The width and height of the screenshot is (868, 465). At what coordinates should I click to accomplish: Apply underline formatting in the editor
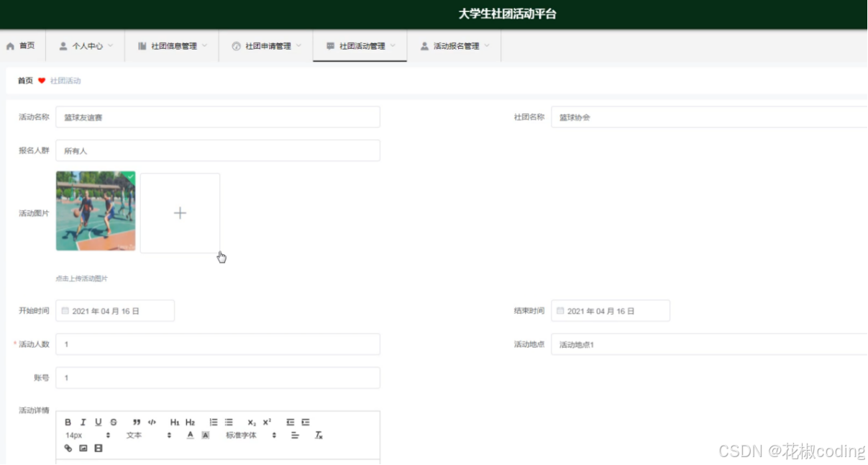[x=97, y=423]
